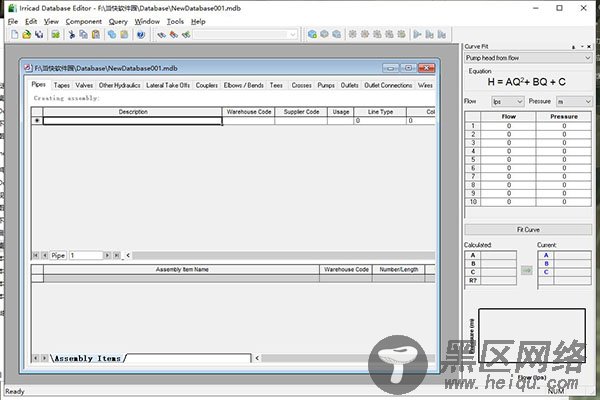This screenshot has width=600, height=400.
Task: Click the empty Description cell in new row
Action: tap(133, 121)
